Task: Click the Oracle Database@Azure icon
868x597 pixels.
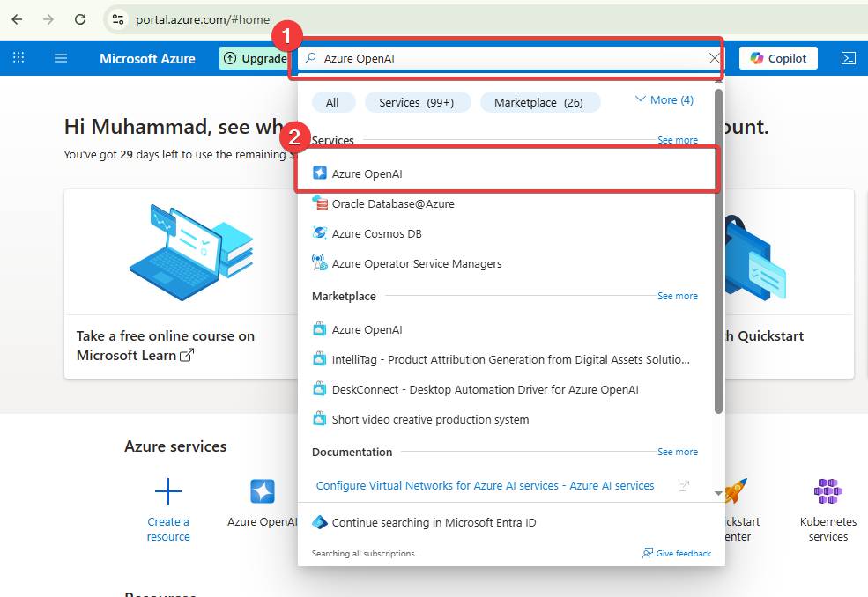Action: click(x=319, y=203)
